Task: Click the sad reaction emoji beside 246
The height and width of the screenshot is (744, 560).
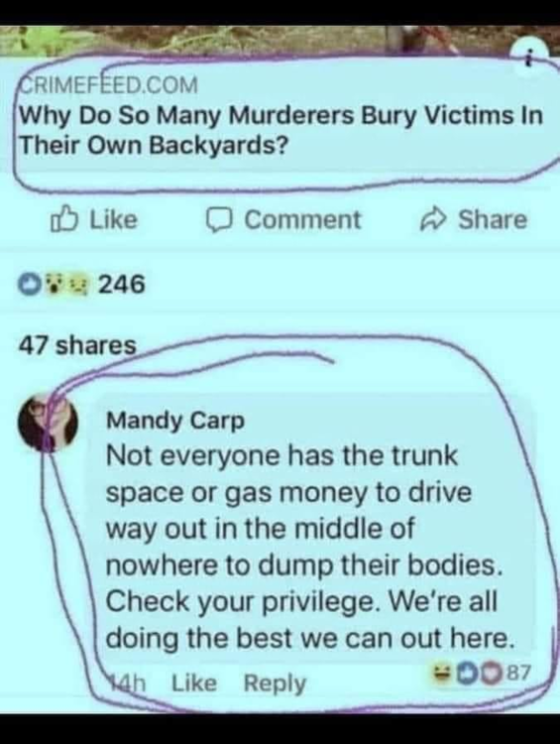Action: click(76, 285)
